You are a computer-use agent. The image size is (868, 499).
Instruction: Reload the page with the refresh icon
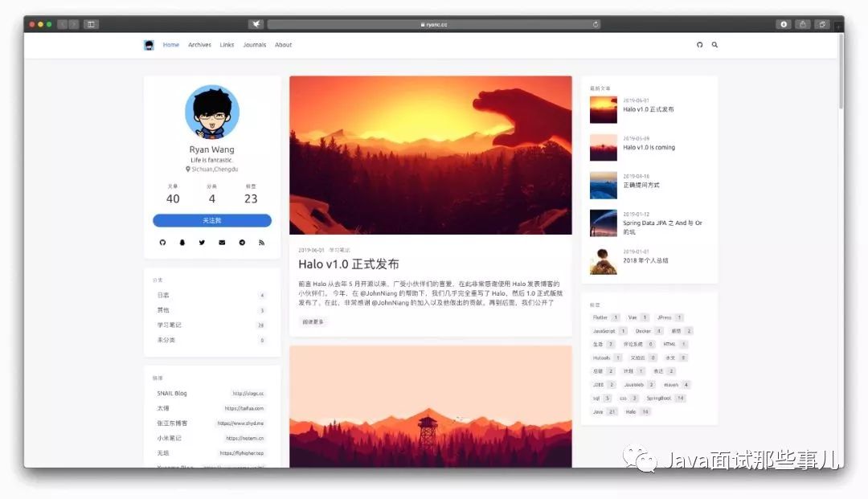(596, 24)
